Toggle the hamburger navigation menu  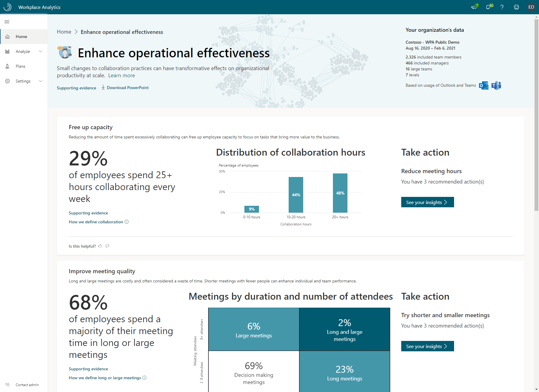[x=7, y=22]
